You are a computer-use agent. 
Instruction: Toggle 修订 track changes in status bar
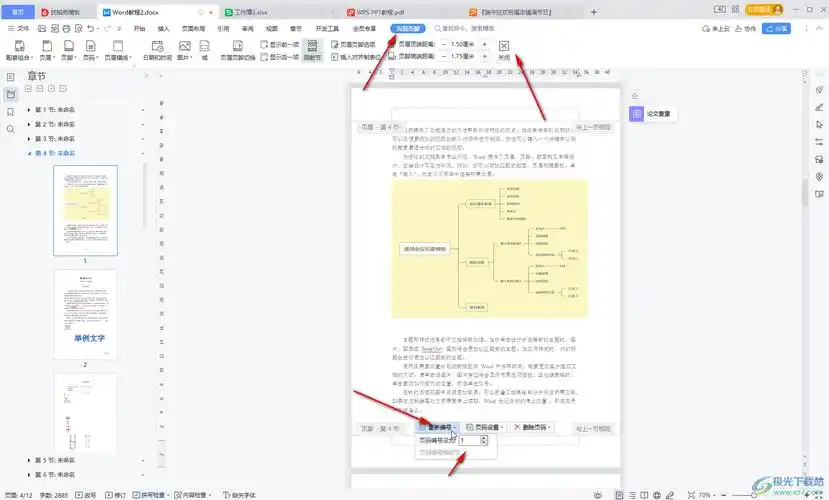(x=115, y=495)
